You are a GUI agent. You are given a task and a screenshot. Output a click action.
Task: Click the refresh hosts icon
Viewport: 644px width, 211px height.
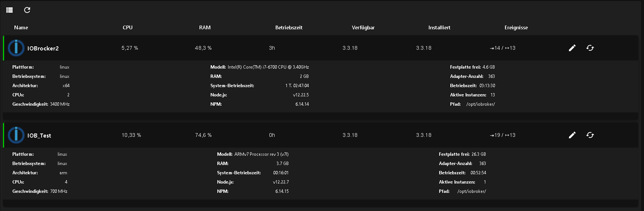(27, 10)
